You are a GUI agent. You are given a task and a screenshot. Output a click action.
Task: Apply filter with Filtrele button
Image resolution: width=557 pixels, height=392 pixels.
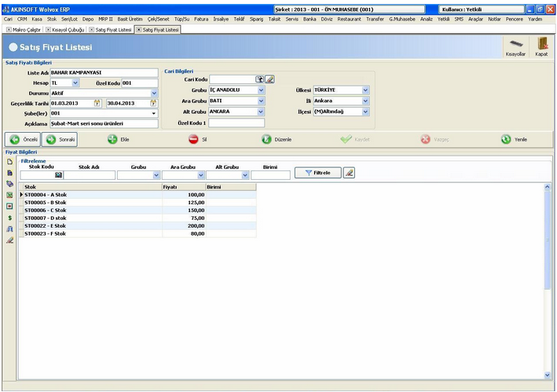(318, 173)
